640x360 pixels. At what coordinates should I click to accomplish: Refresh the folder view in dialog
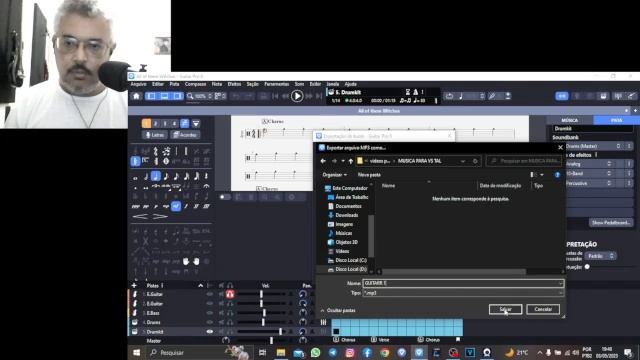click(475, 161)
